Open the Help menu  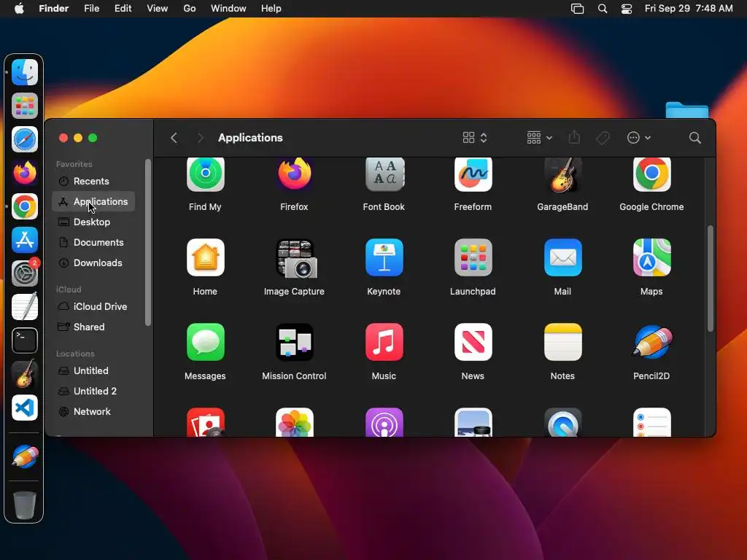(x=271, y=9)
